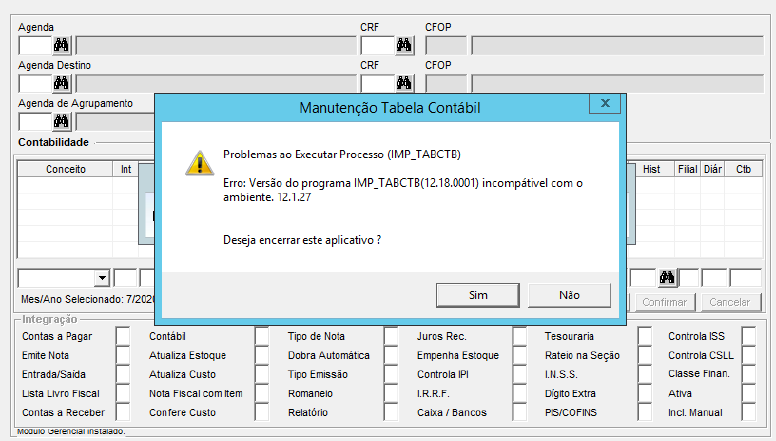Enable the Atualiza Custo checkbox
Viewport: 776px width, 441px height.
click(262, 374)
